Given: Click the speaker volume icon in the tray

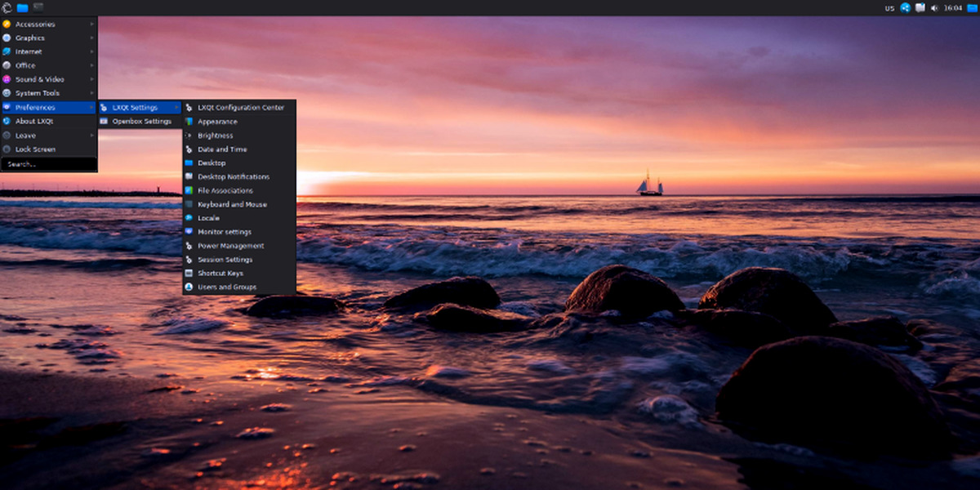Looking at the screenshot, I should point(935,7).
